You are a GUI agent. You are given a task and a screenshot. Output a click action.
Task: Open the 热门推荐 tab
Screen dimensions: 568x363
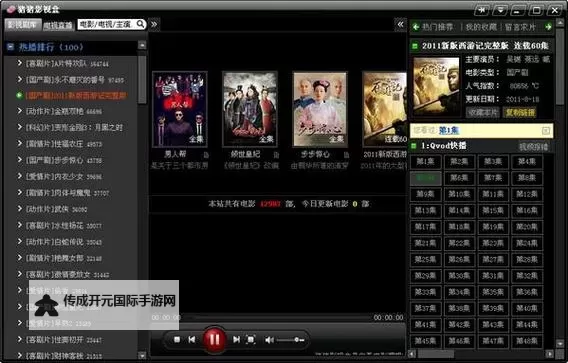click(438, 27)
